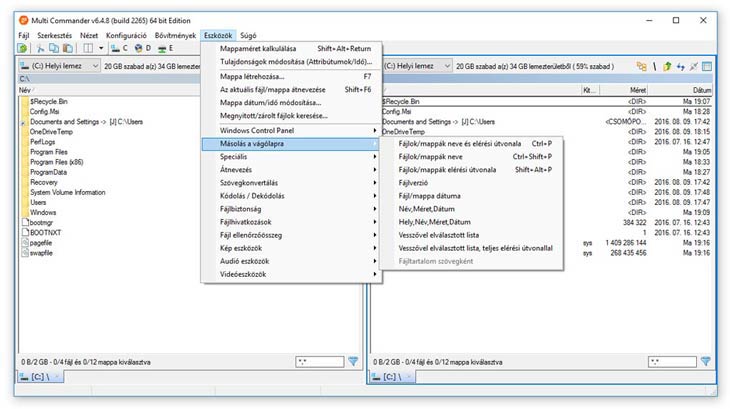Open the Konfiguráció menu
The image size is (730, 409).
tap(126, 34)
